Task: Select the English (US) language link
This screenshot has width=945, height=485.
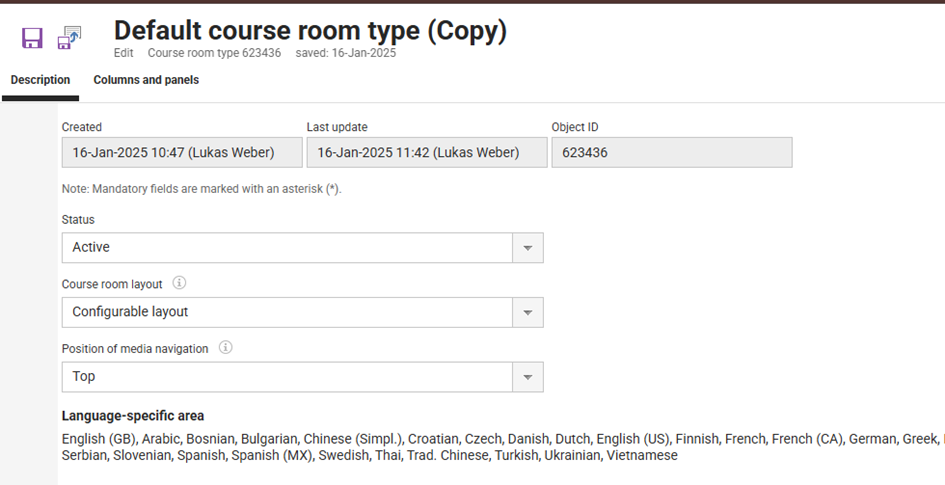Action: [631, 438]
